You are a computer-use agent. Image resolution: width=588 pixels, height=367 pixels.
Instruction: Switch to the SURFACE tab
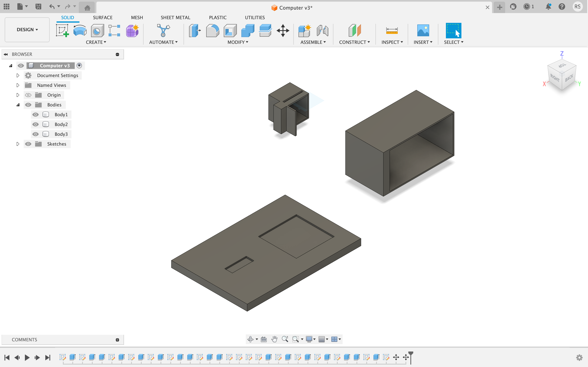102,17
